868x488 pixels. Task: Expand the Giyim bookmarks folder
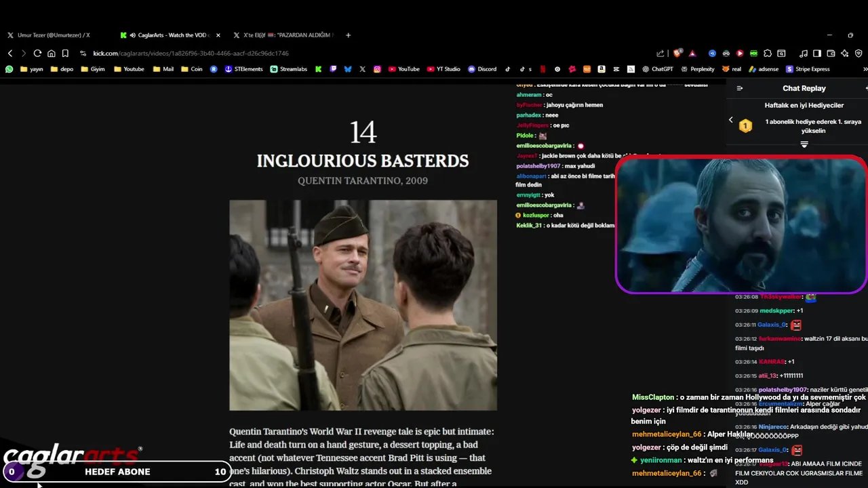[x=93, y=69]
